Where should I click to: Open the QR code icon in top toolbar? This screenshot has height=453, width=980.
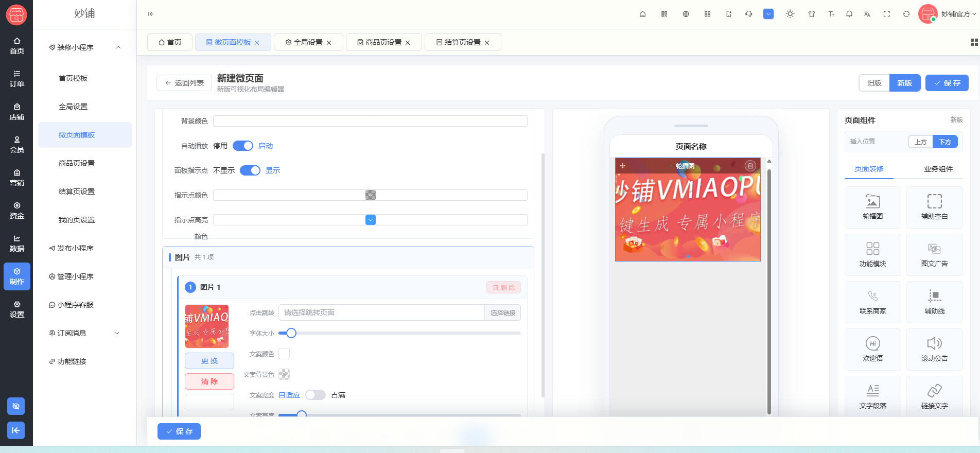pyautogui.click(x=664, y=14)
